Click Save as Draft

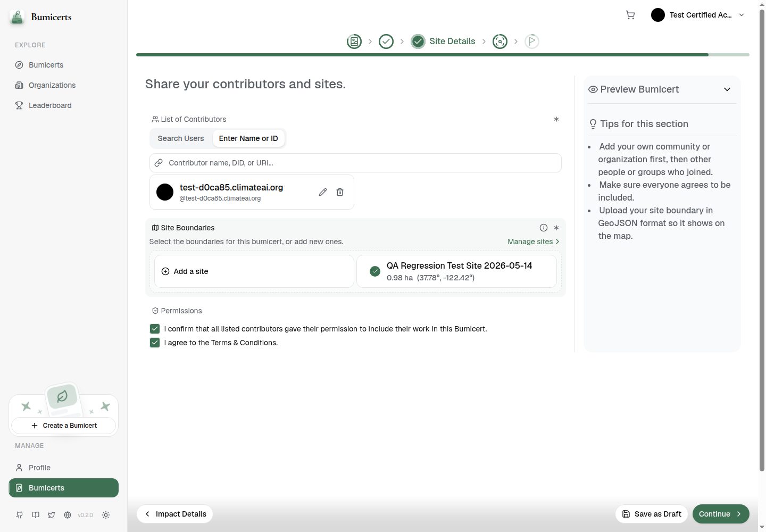(652, 514)
